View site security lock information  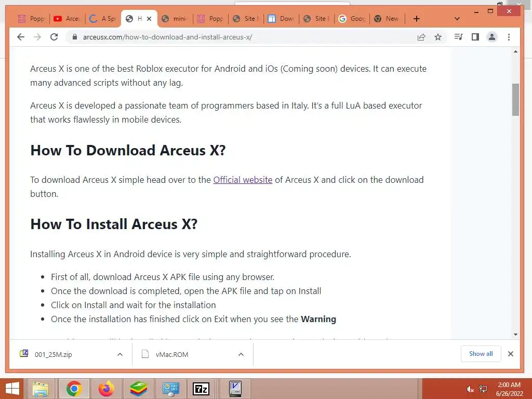[75, 37]
